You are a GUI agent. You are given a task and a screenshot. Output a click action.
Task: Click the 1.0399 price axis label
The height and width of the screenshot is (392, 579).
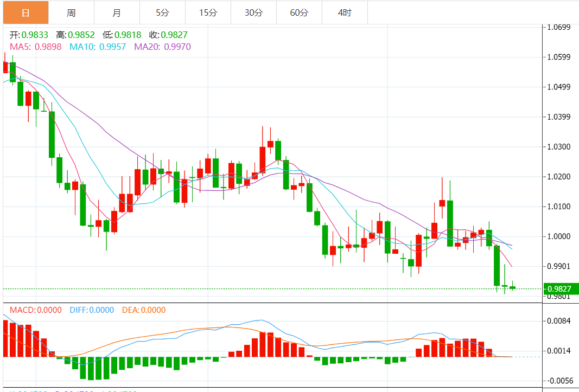559,117
